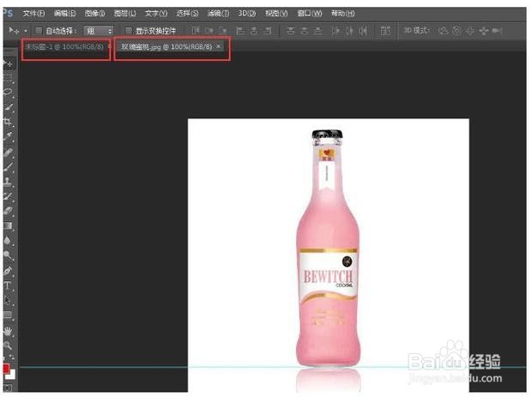Image resolution: width=532 pixels, height=397 pixels.
Task: Toggle Quick Mask mode icon
Action: point(8,388)
